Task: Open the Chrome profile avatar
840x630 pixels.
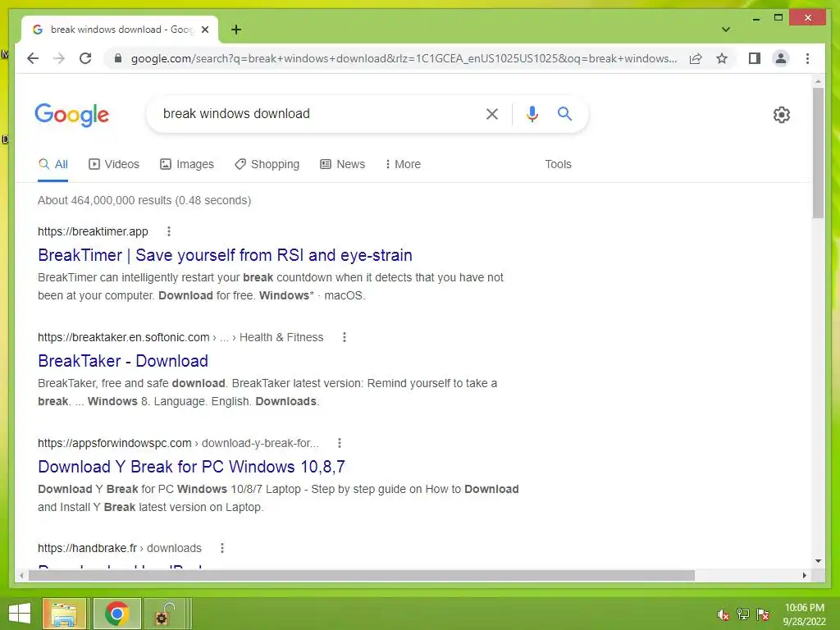Action: pyautogui.click(x=781, y=58)
